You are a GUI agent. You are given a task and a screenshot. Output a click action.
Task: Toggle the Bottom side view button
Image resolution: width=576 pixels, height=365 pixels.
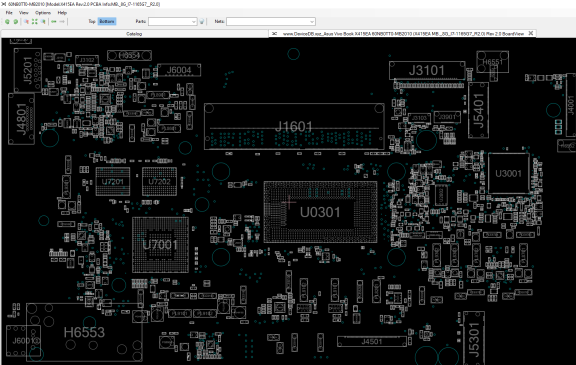pos(107,21)
